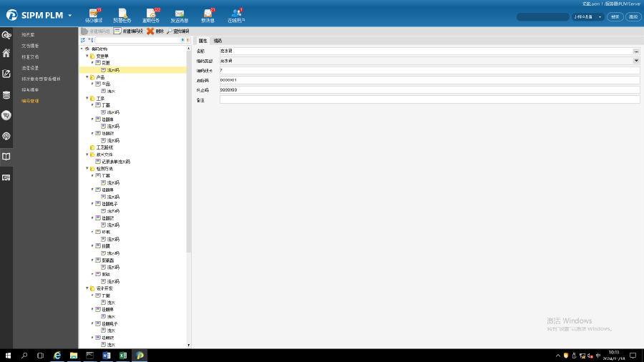This screenshot has width=644, height=362.
Task: Click the pencil edit icon in sidebar
Action: pyautogui.click(x=6, y=74)
